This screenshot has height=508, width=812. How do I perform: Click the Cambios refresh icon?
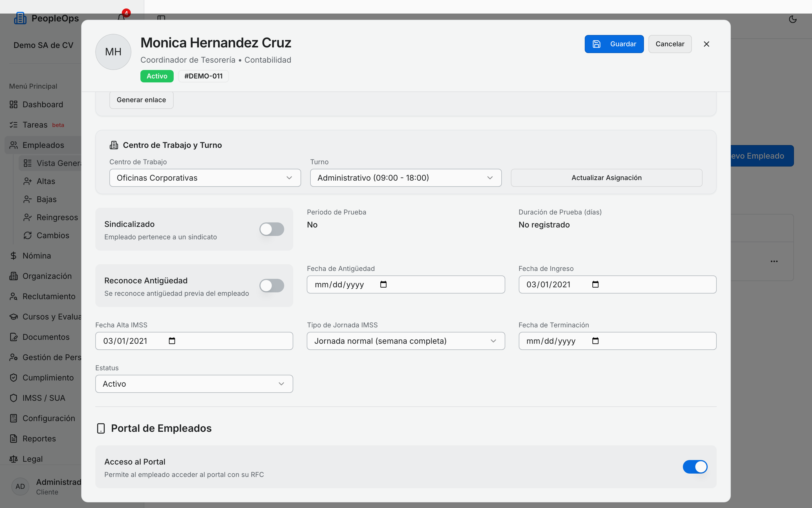(x=28, y=236)
